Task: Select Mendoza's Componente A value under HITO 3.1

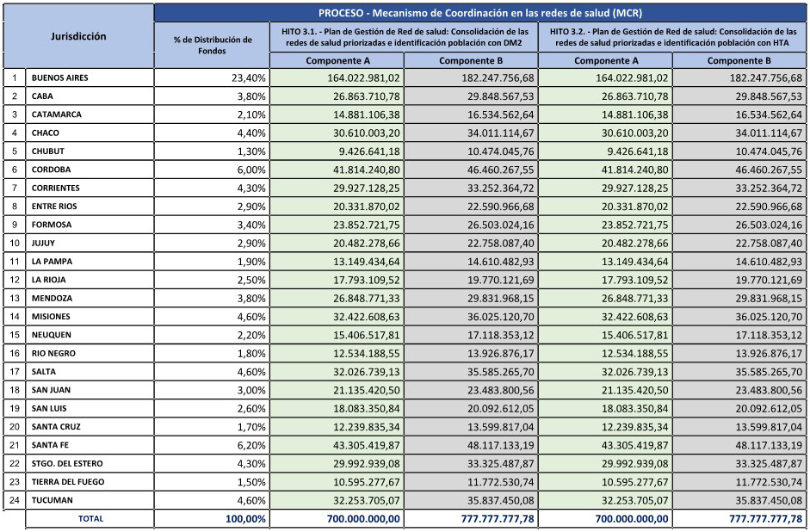Action: coord(337,299)
